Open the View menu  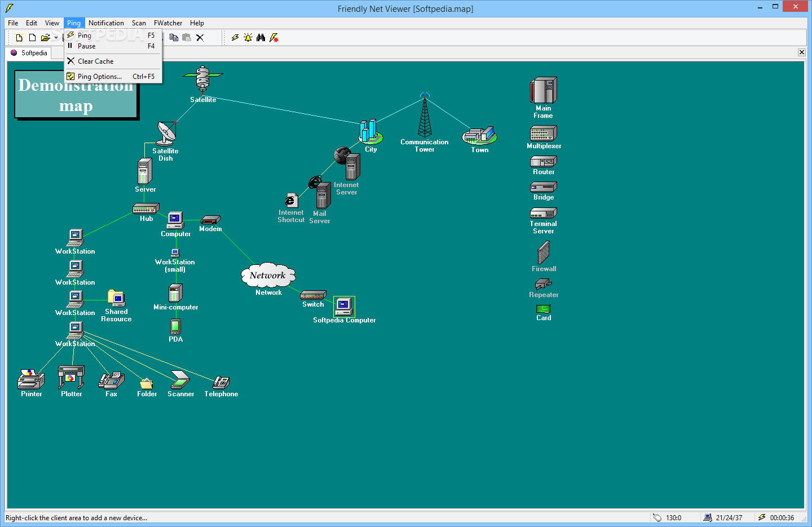[52, 23]
